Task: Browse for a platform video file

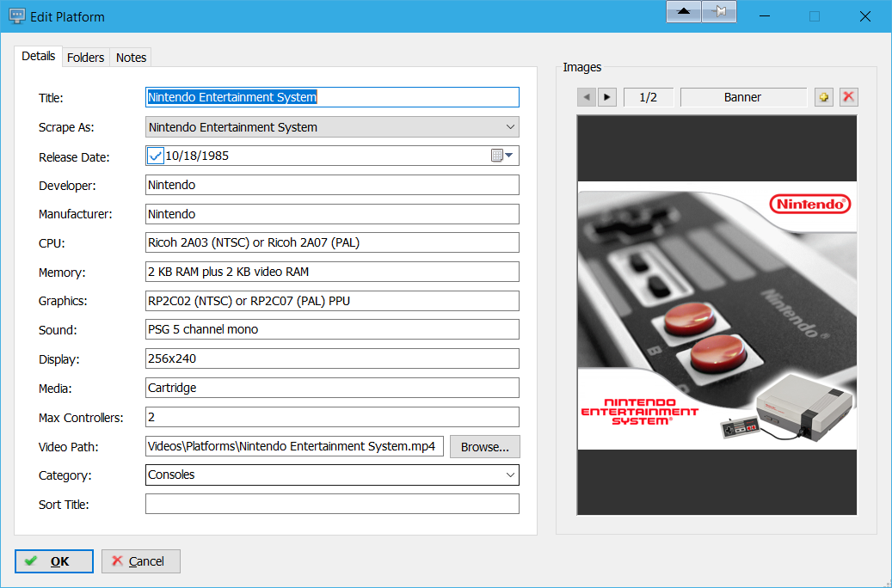Action: pyautogui.click(x=484, y=447)
